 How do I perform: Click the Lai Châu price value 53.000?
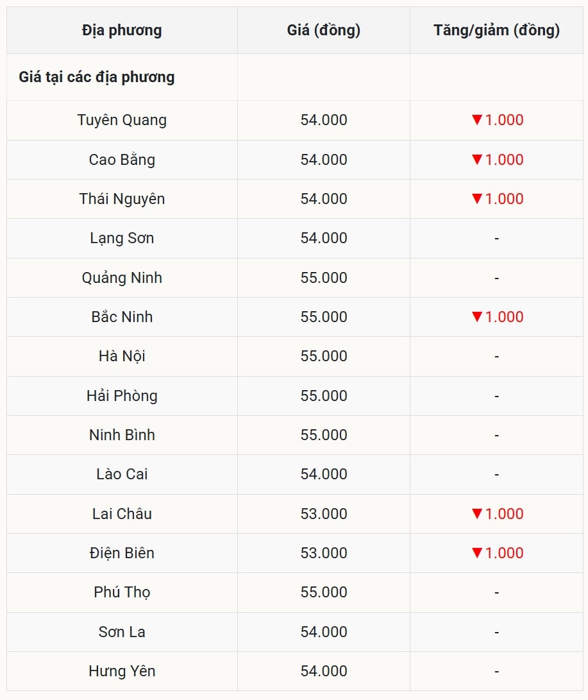pyautogui.click(x=324, y=514)
